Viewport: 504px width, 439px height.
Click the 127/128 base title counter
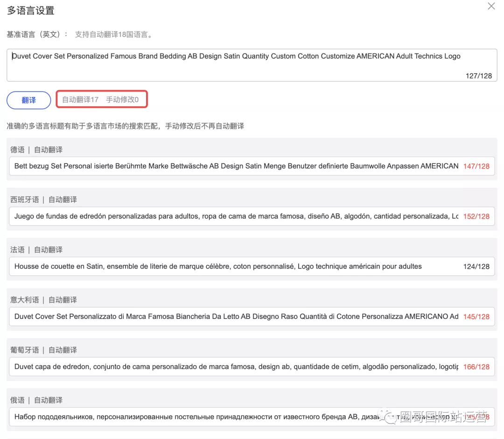click(x=479, y=76)
